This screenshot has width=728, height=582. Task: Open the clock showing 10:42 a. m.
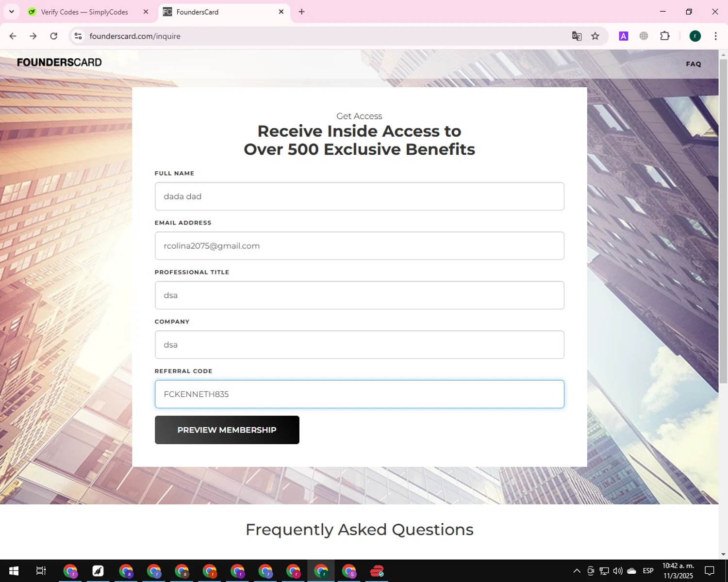(678, 571)
